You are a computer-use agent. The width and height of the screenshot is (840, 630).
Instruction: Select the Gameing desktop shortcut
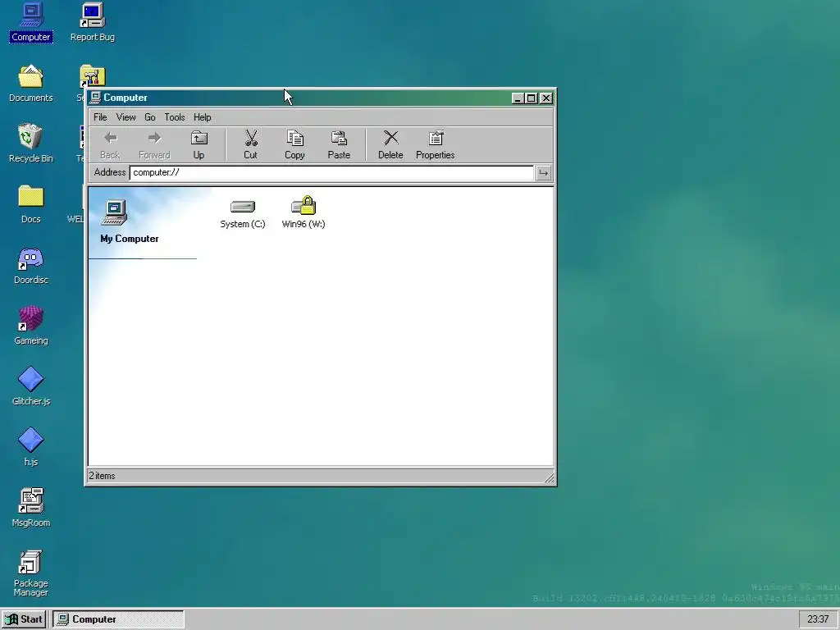click(x=31, y=326)
